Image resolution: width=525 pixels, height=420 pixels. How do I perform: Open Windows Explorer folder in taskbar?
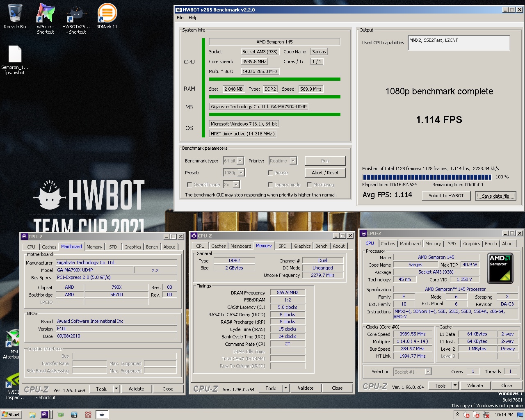(x=32, y=415)
